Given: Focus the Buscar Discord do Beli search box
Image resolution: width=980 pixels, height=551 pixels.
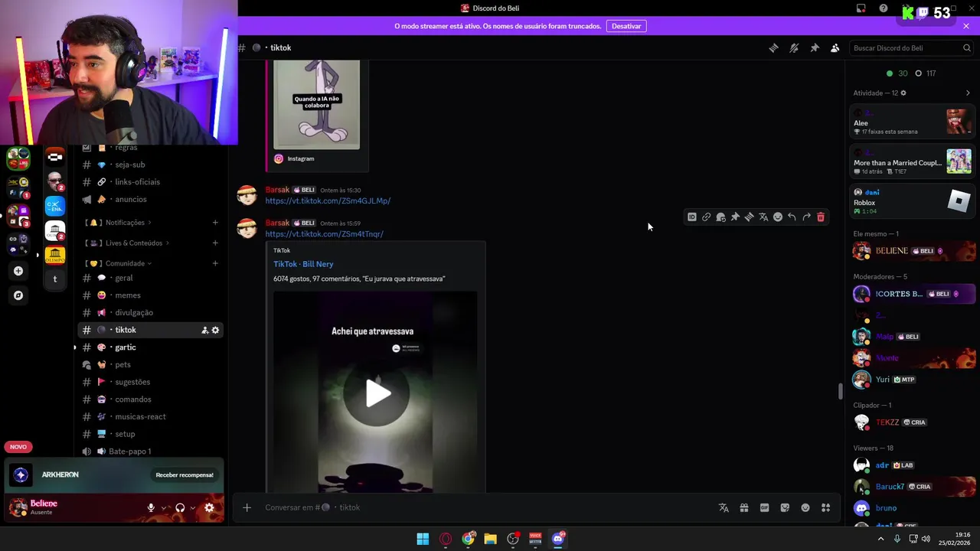Looking at the screenshot, I should 912,47.
